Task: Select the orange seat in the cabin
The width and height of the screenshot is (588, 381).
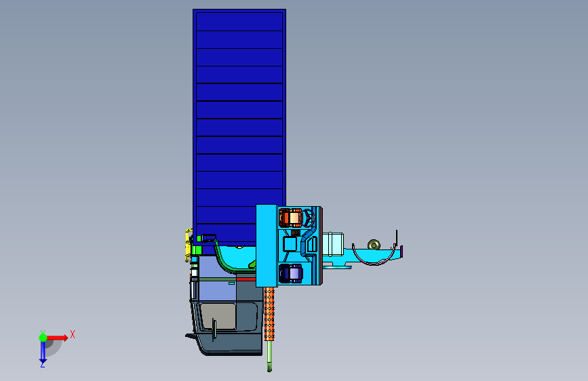Action: pos(290,218)
